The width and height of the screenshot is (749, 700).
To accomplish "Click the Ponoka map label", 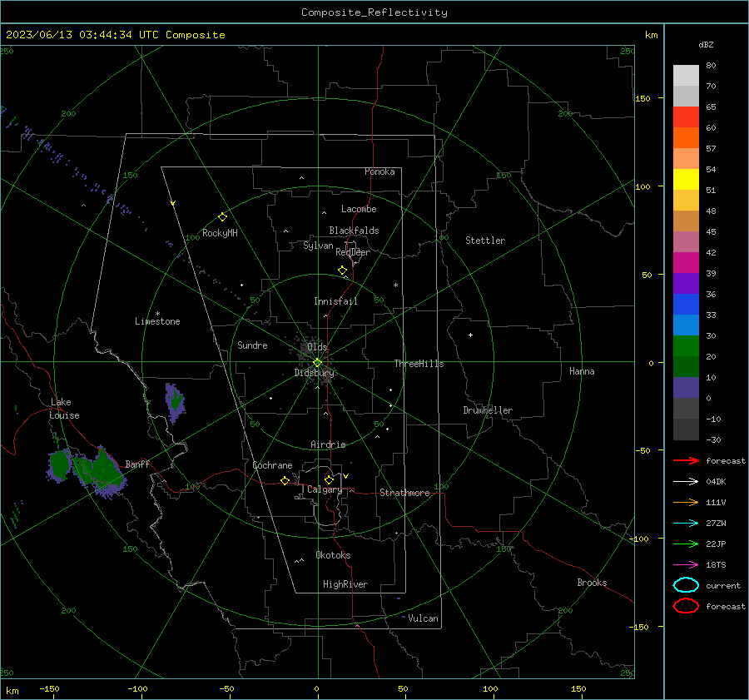I will pyautogui.click(x=379, y=171).
